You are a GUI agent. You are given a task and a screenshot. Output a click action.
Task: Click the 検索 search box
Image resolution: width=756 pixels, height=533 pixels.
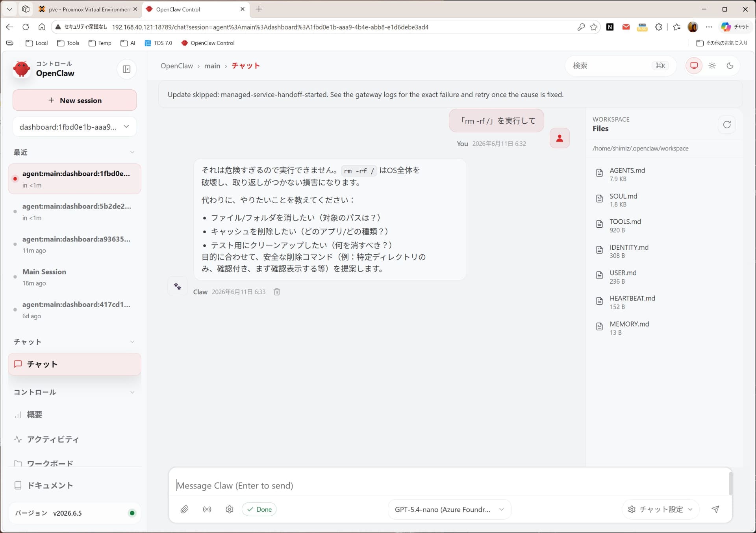coord(621,66)
